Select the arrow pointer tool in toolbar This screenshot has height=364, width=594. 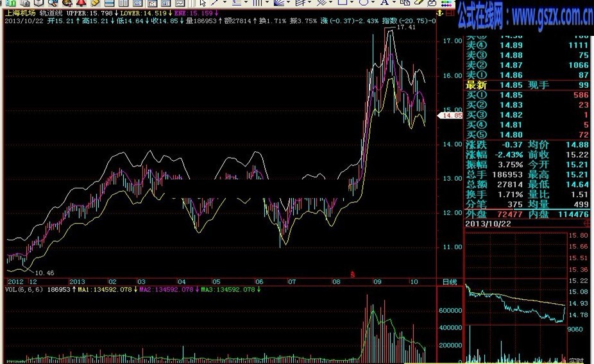pyautogui.click(x=203, y=3)
